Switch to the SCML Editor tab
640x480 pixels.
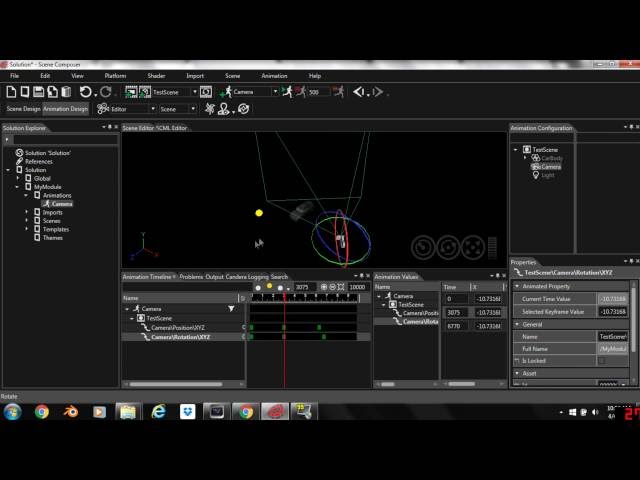click(171, 128)
